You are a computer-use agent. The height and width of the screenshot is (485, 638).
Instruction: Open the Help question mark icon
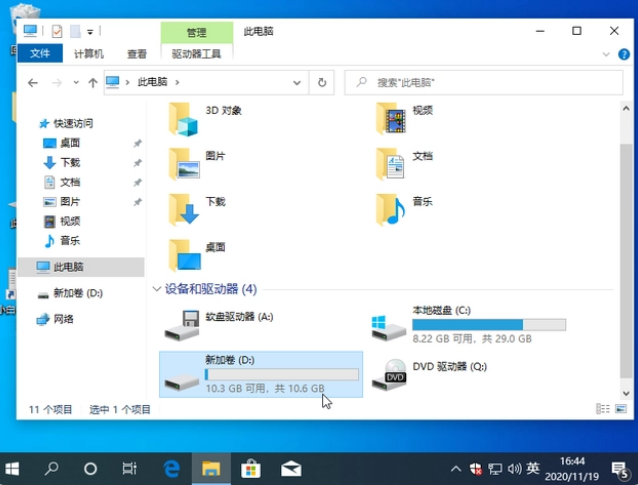click(x=624, y=54)
